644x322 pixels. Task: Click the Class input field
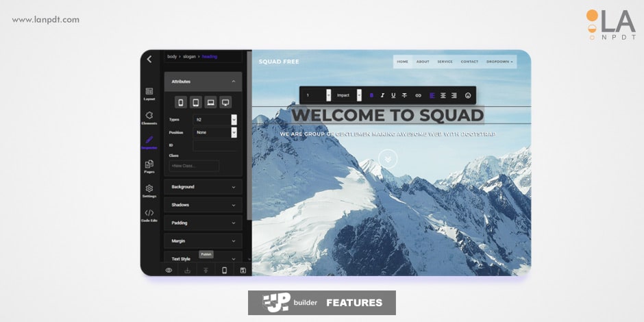pos(195,166)
